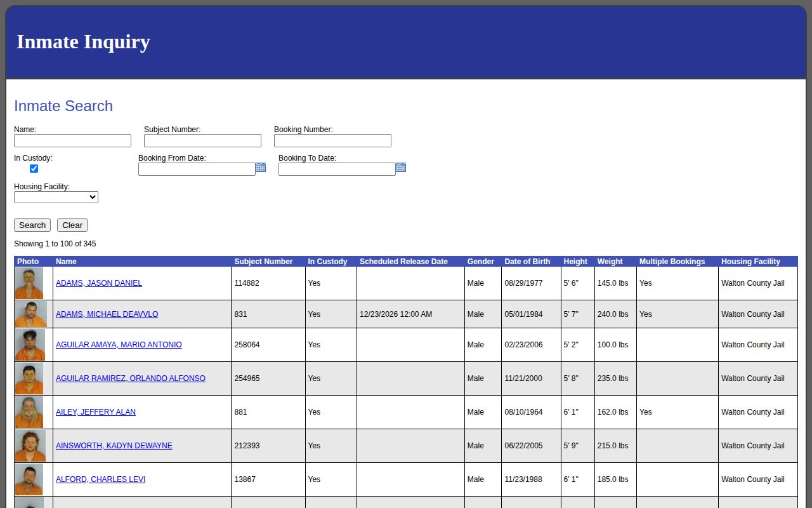
Task: Click the photo of Jason Daniel Adams
Action: pyautogui.click(x=29, y=283)
